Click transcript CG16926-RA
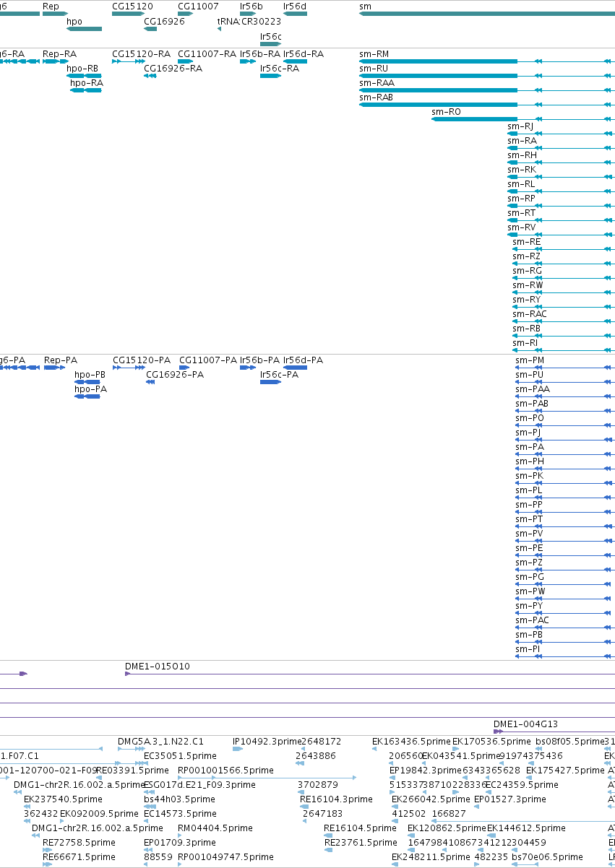615x868 pixels. coord(150,76)
